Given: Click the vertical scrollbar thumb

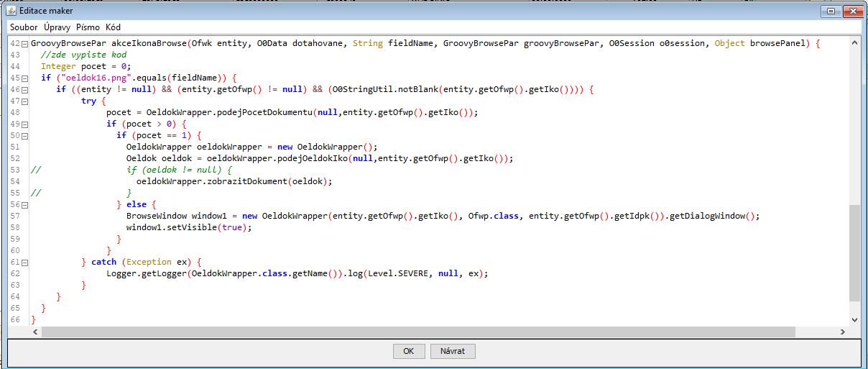Looking at the screenshot, I should coord(854,252).
